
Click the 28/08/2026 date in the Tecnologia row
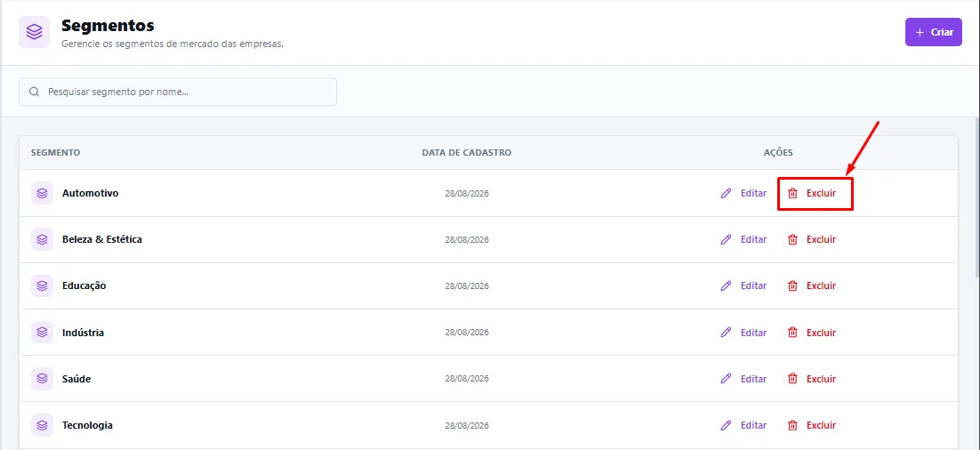coord(467,425)
